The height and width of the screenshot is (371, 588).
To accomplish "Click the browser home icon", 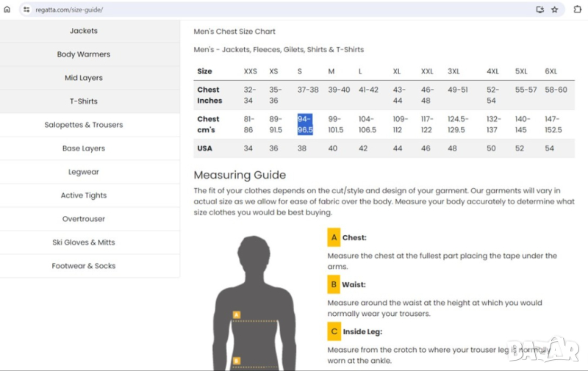I will pyautogui.click(x=7, y=10).
